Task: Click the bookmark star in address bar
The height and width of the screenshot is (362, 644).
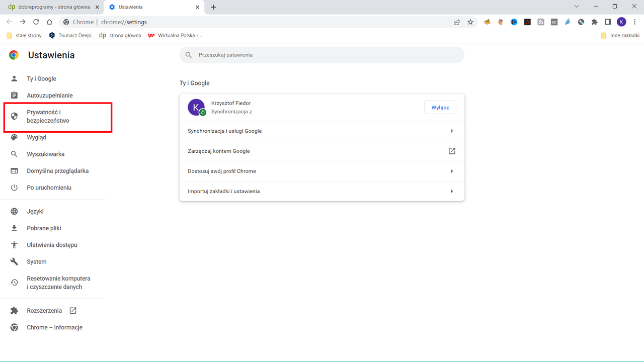Action: coord(470,22)
